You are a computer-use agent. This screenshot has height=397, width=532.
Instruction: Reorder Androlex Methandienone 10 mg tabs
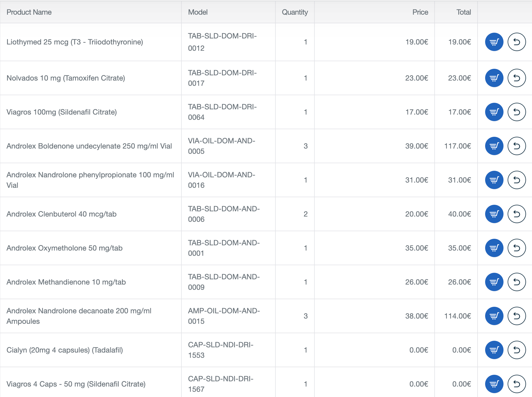point(494,282)
